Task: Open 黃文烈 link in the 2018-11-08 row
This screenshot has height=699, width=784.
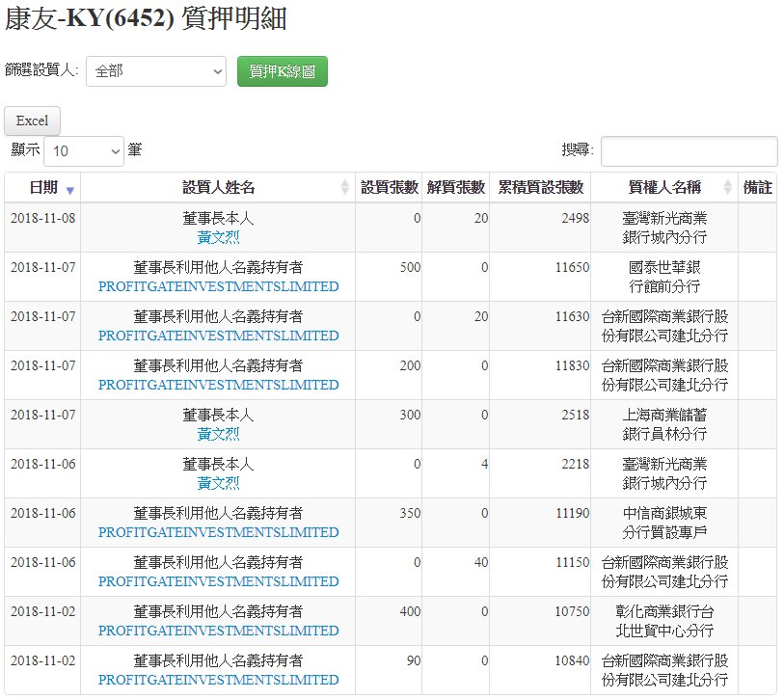Action: coord(218,237)
